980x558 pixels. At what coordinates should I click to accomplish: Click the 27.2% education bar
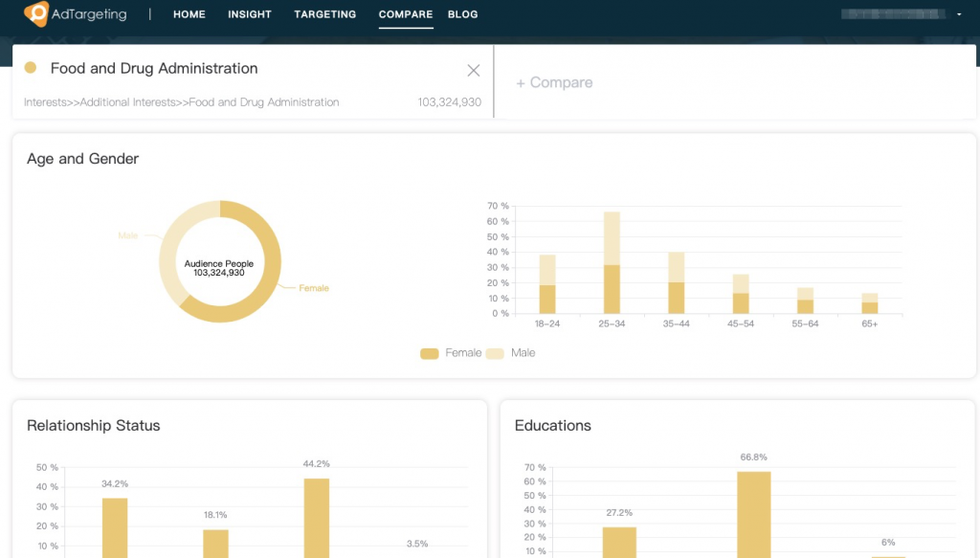click(x=619, y=542)
